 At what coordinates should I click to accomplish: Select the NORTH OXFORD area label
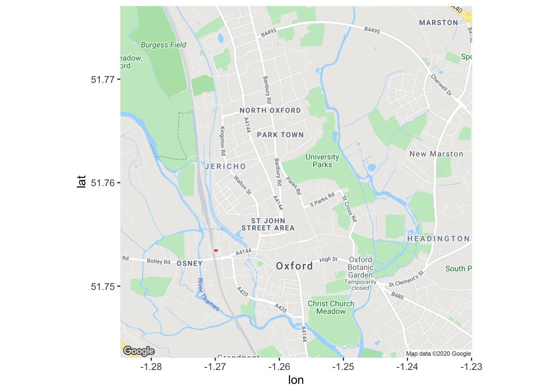coord(270,111)
